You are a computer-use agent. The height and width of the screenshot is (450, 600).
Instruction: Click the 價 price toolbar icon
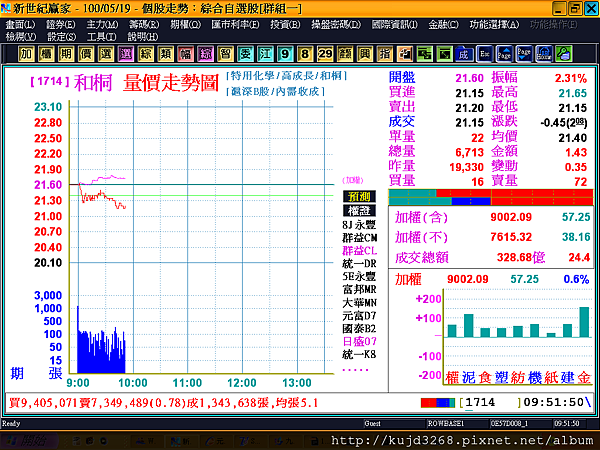point(86,54)
